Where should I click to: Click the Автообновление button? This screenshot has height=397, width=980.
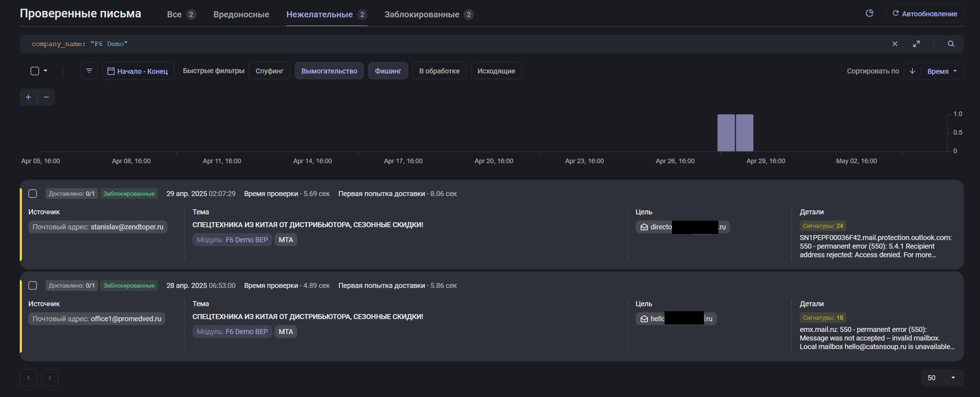[x=925, y=13]
